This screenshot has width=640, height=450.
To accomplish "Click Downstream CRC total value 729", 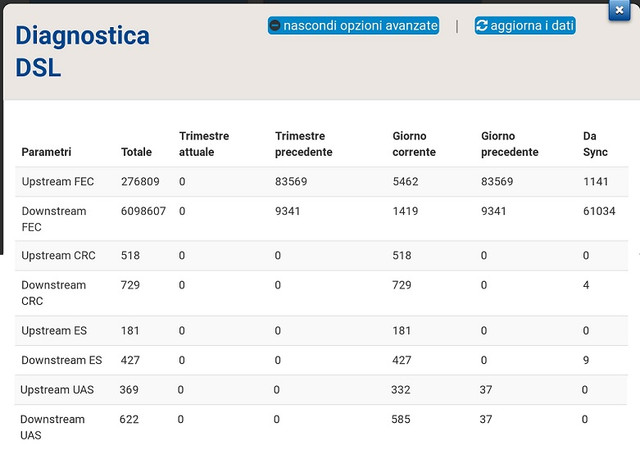I will point(130,285).
